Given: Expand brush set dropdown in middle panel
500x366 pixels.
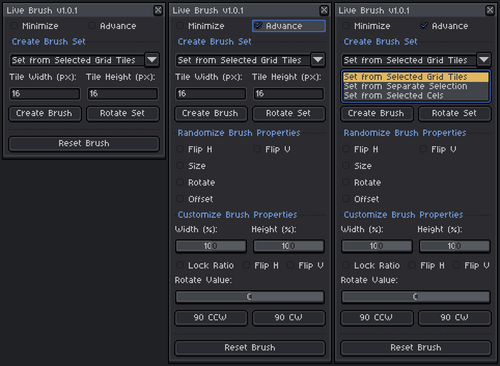Looking at the screenshot, I should (318, 60).
